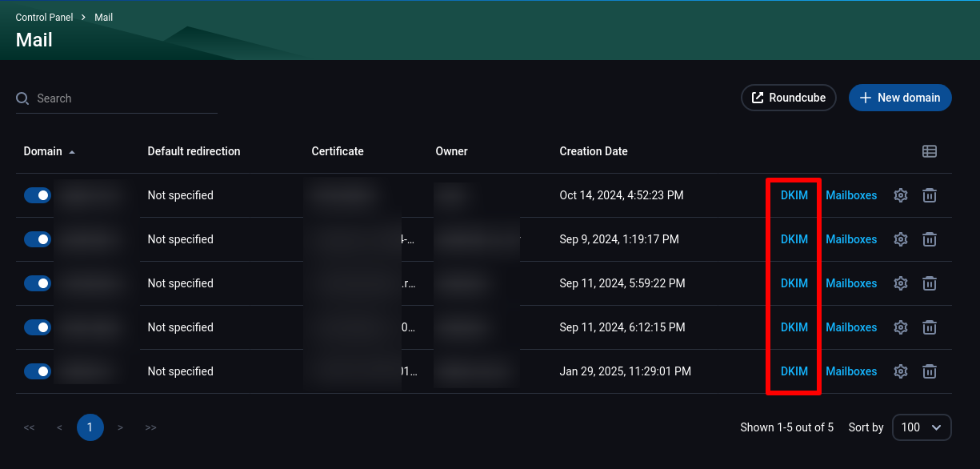Open the table columns configuration icon
Screen dimensions: 980x469
930,151
